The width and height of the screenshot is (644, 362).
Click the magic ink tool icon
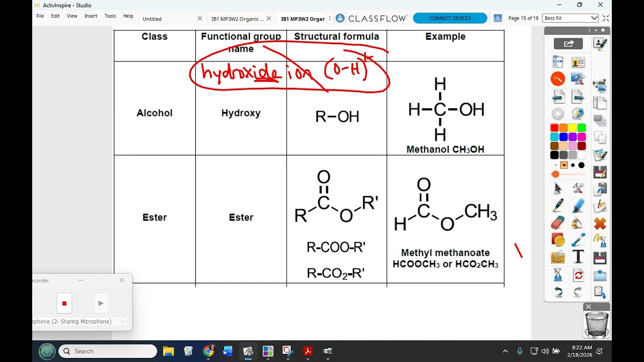pyautogui.click(x=600, y=240)
